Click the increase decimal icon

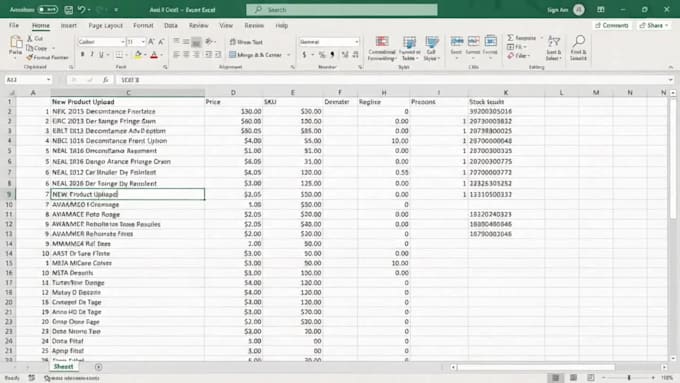point(345,55)
